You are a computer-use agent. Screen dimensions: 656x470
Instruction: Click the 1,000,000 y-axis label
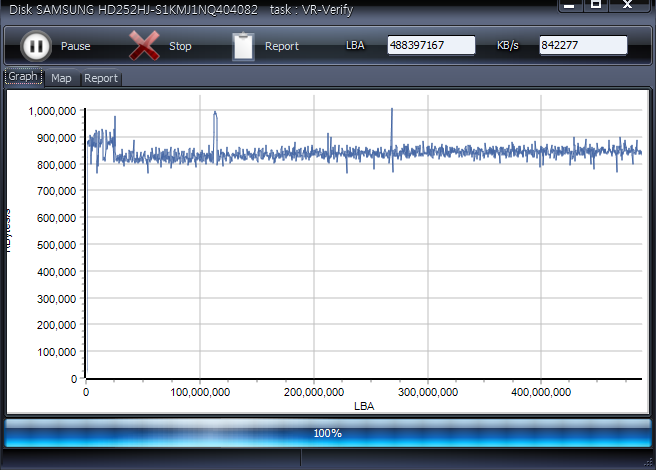point(52,111)
